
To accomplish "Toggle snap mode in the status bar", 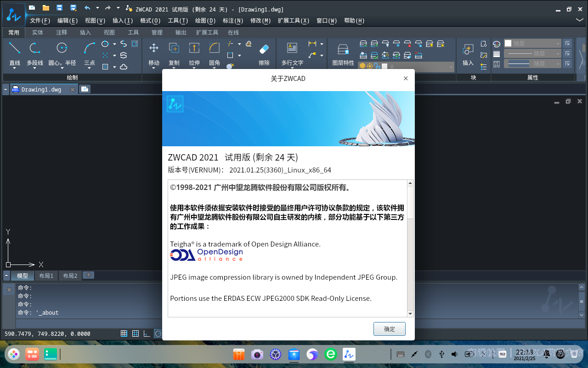I will coord(124,333).
